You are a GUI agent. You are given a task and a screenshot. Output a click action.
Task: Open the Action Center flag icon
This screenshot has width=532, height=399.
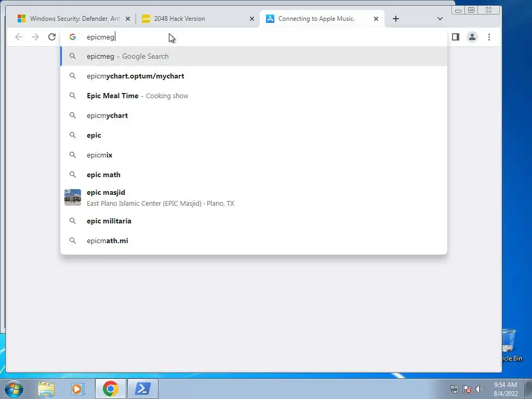point(467,389)
